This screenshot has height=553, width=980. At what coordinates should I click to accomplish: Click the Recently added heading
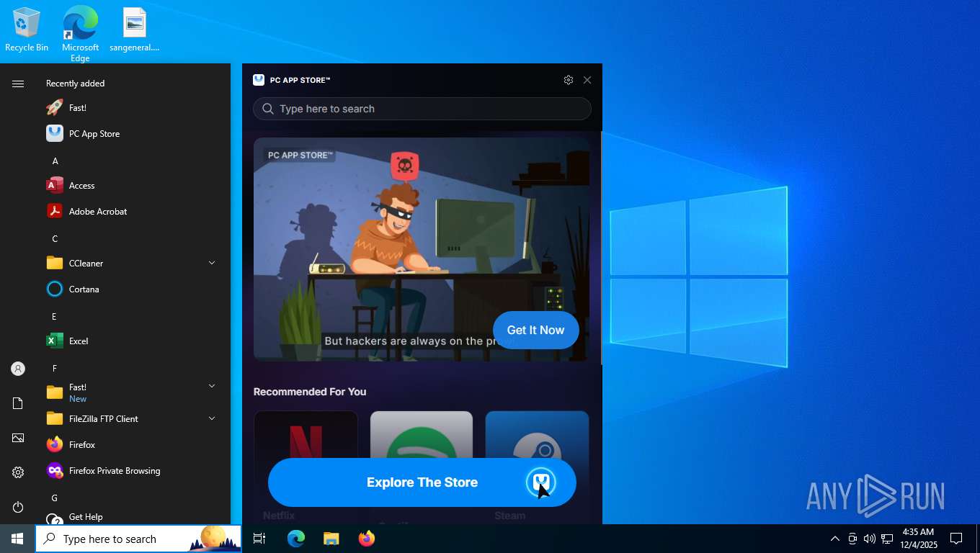[75, 84]
